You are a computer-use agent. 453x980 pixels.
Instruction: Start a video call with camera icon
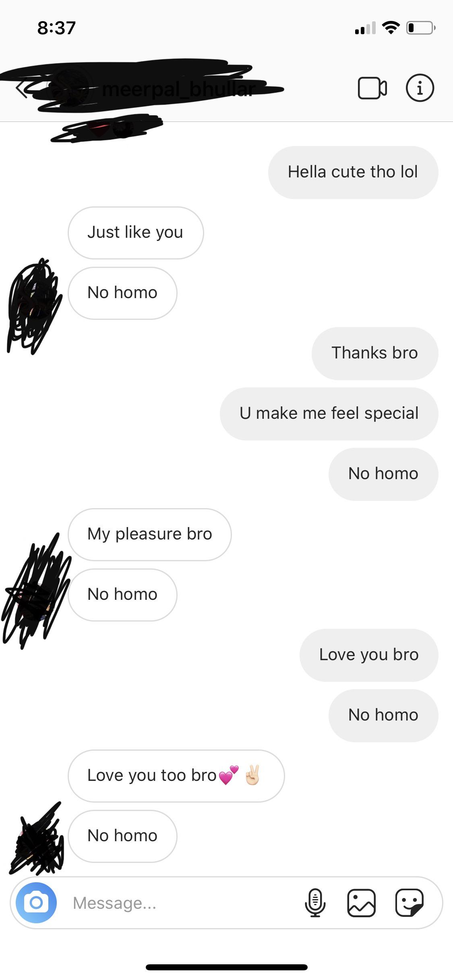click(x=372, y=88)
